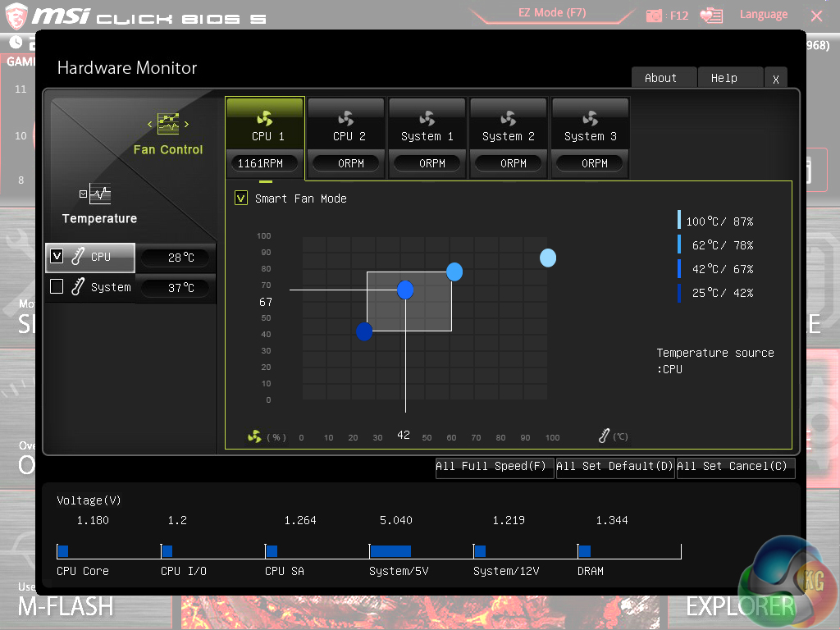Click the System 2 0RPM readout

[x=509, y=163]
